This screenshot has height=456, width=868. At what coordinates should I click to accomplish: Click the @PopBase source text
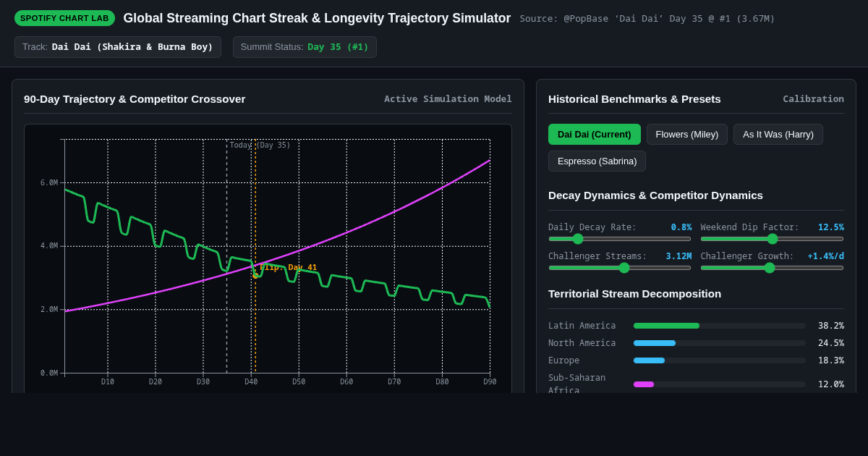click(647, 19)
